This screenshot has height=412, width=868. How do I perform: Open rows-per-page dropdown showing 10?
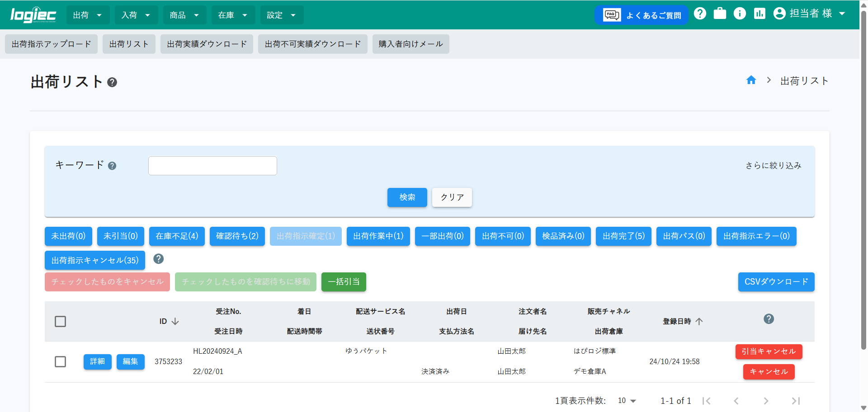[627, 401]
